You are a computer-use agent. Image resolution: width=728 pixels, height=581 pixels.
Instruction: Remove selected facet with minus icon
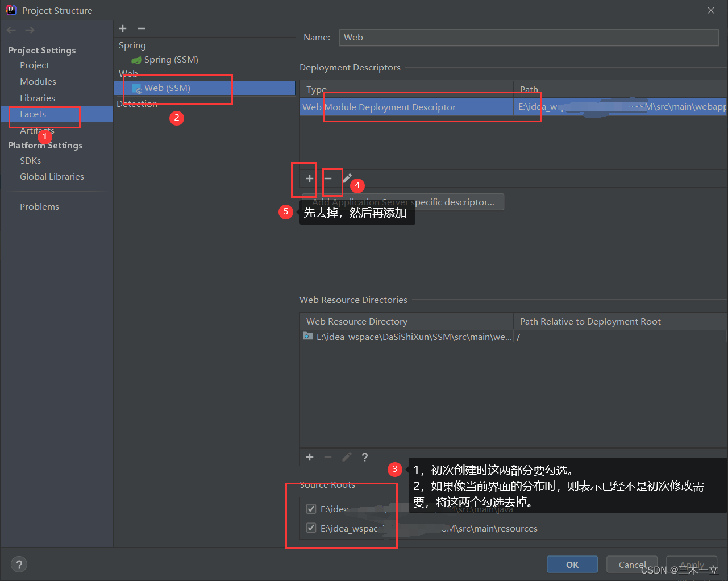(142, 28)
